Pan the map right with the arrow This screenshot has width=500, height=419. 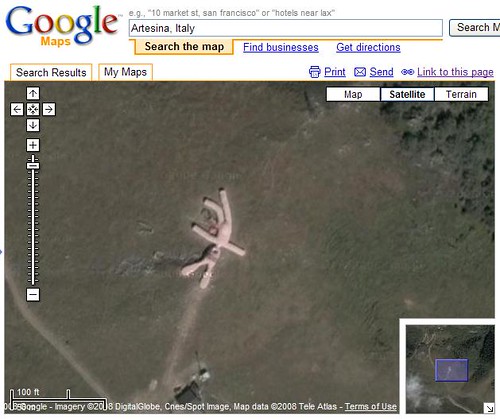[x=49, y=109]
